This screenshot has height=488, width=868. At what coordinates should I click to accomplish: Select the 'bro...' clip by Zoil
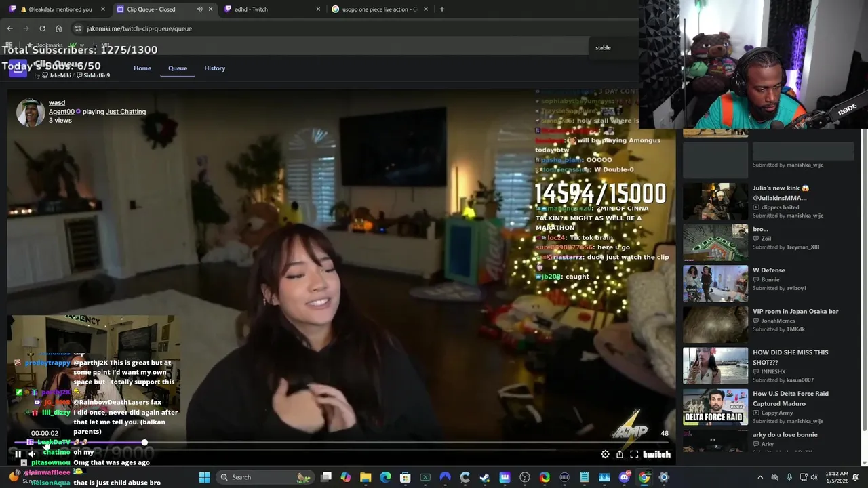pos(769,242)
